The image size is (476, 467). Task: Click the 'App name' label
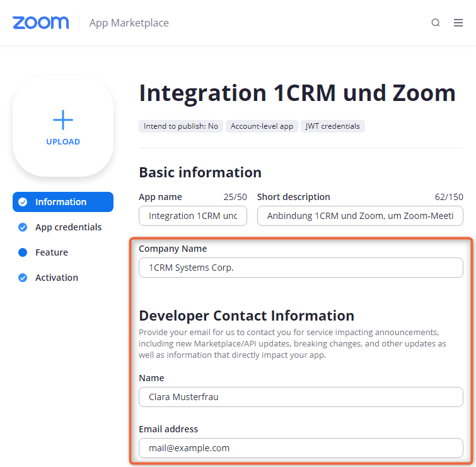(x=160, y=197)
